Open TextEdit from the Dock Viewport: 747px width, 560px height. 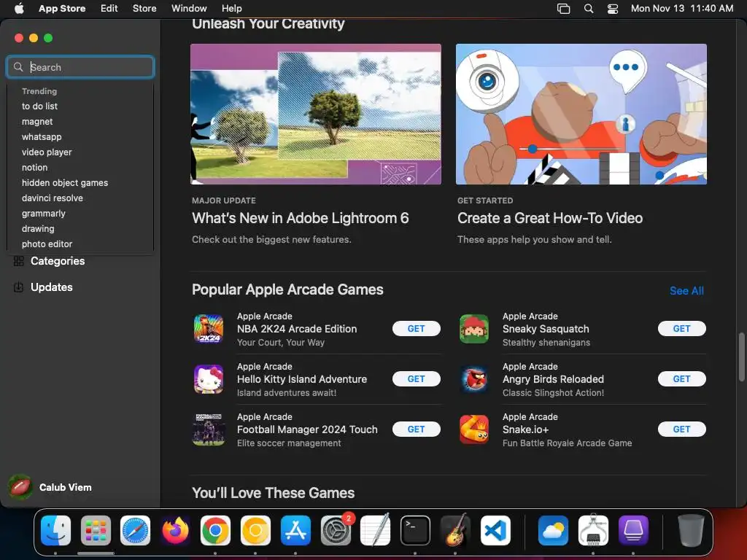376,530
